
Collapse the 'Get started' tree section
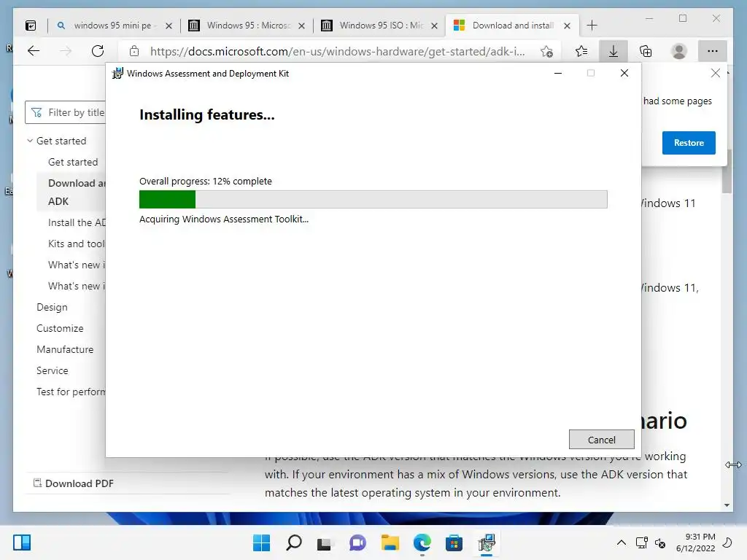[30, 141]
